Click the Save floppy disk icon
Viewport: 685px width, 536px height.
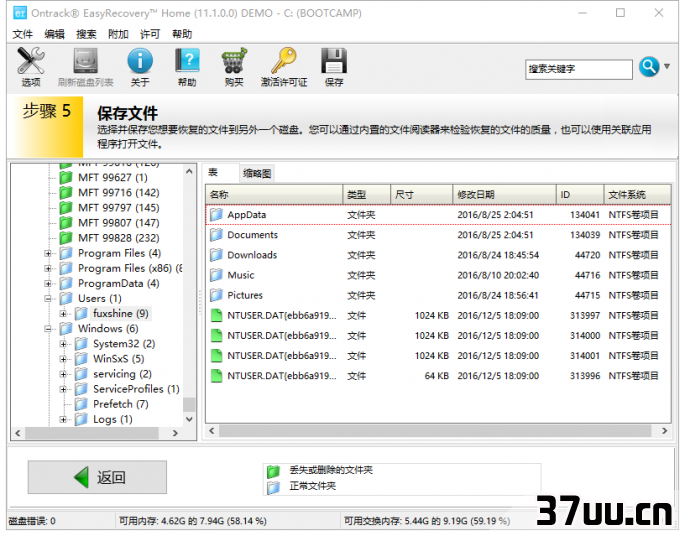point(334,61)
